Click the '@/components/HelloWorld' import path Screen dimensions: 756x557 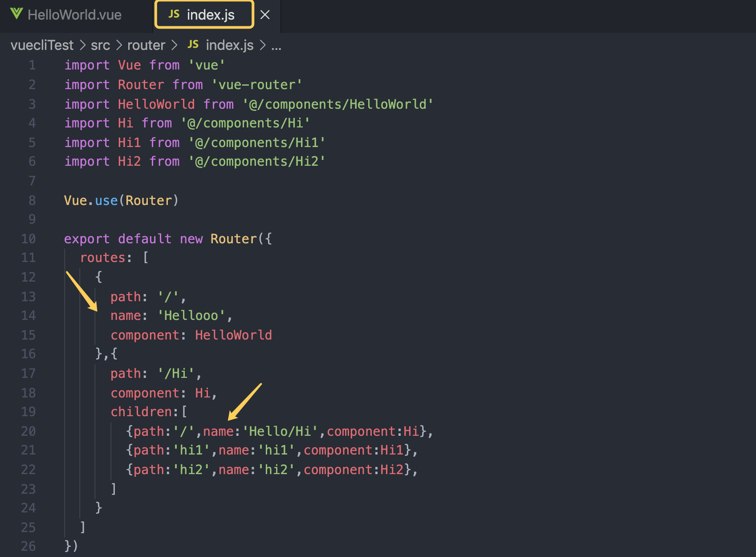point(337,104)
